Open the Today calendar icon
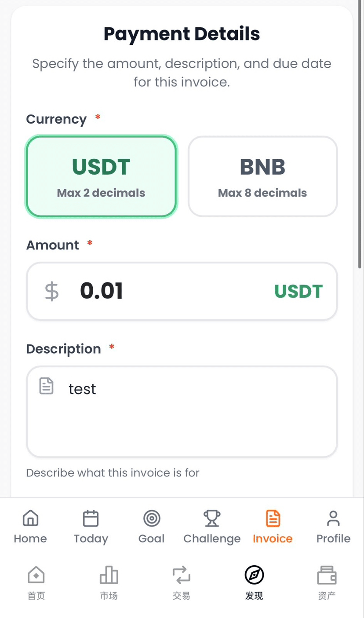 click(91, 519)
